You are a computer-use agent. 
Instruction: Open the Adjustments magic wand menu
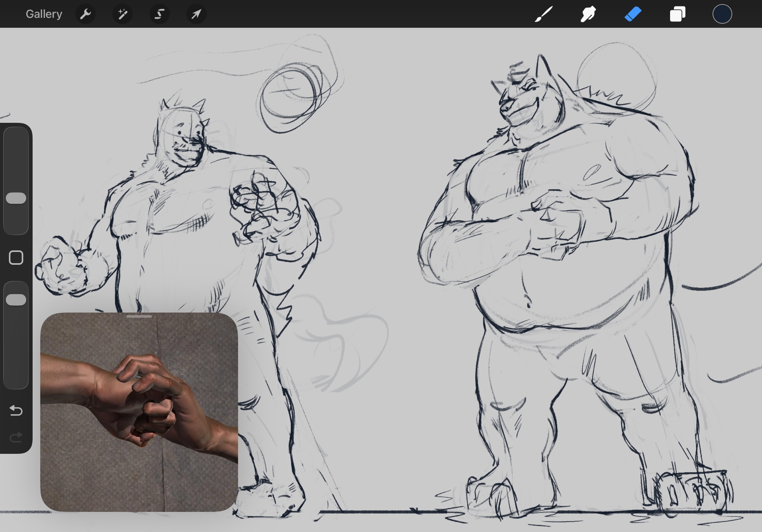coord(122,14)
